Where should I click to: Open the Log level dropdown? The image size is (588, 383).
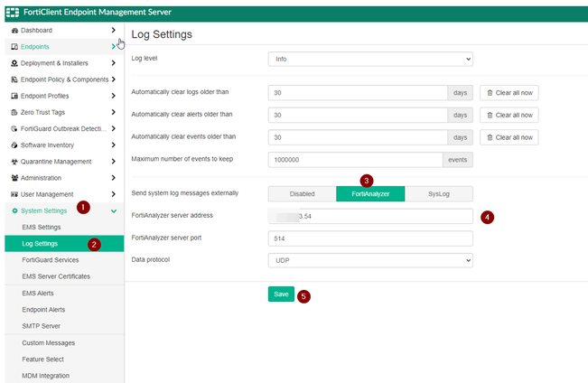[x=370, y=60]
